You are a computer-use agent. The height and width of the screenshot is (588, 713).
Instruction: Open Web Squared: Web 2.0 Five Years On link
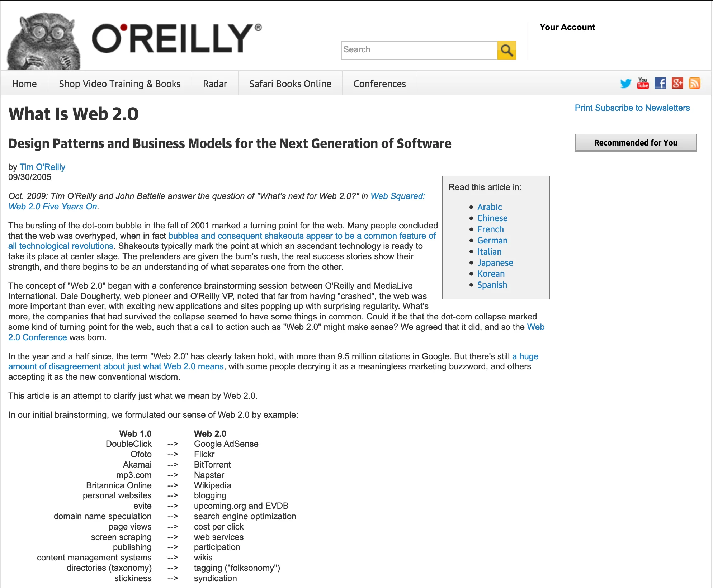click(397, 196)
